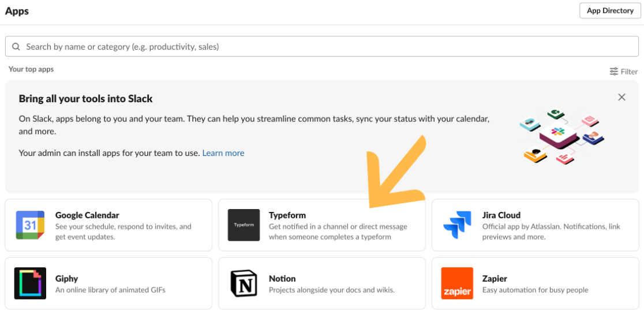Click the Giphy app icon
Image resolution: width=644 pixels, height=313 pixels.
click(30, 283)
